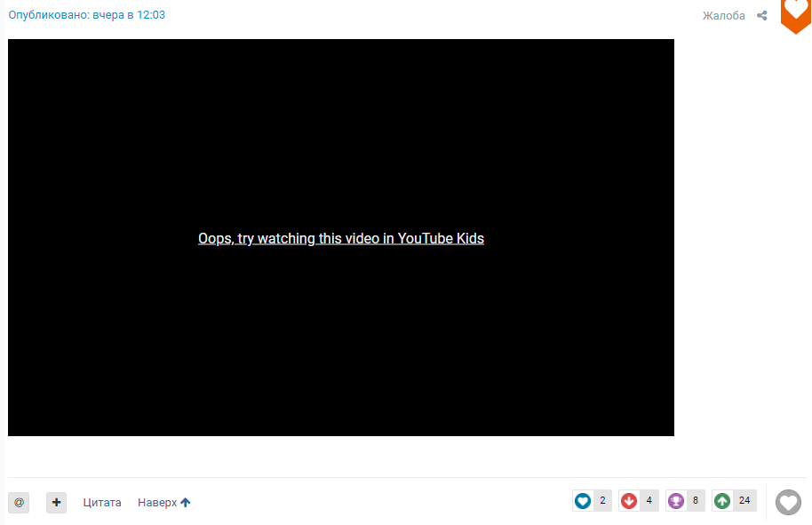The height and width of the screenshot is (525, 812).
Task: Report the post via Жалоба link
Action: point(721,15)
